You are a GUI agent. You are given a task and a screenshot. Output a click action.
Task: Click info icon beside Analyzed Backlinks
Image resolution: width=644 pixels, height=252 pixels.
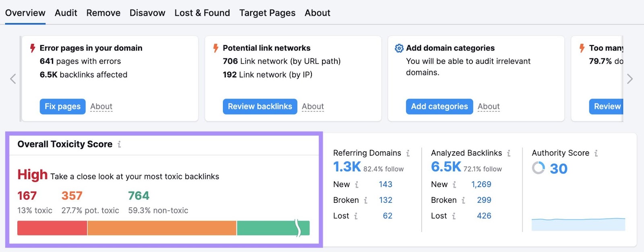point(509,153)
